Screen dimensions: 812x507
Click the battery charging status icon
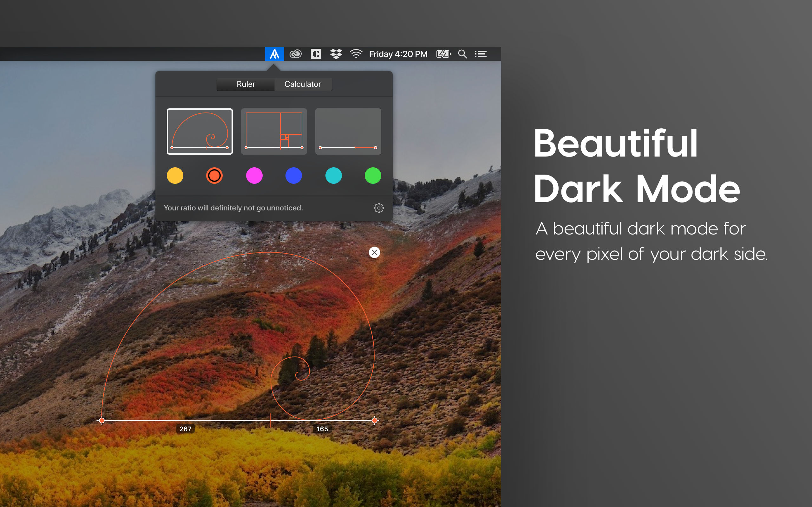[x=443, y=54]
